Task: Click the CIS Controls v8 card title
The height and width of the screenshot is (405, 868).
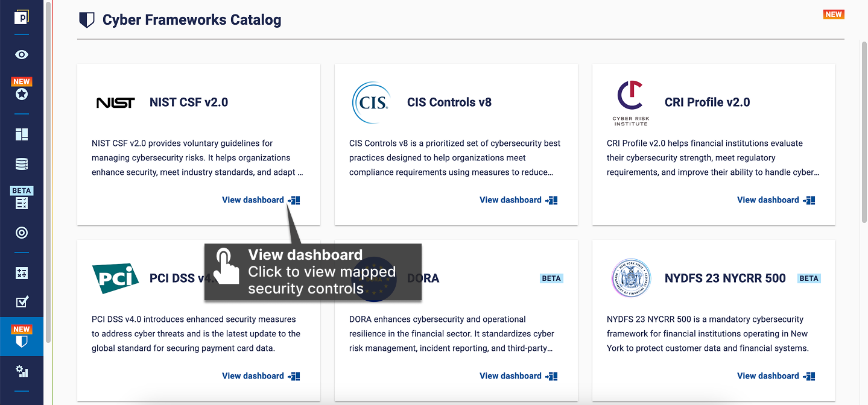Action: [x=449, y=102]
